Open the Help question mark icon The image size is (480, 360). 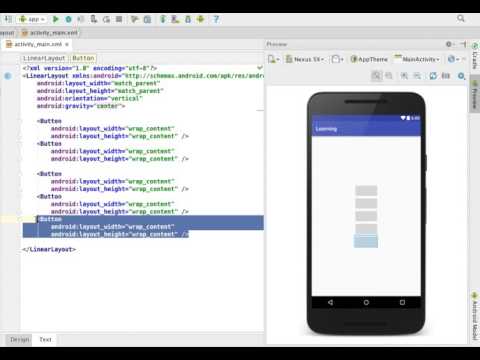click(216, 19)
